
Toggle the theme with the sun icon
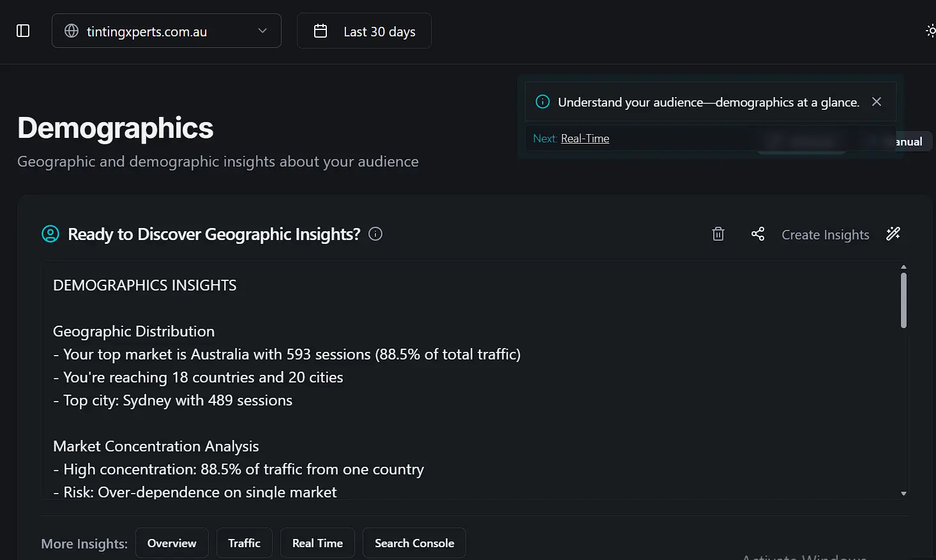[930, 30]
